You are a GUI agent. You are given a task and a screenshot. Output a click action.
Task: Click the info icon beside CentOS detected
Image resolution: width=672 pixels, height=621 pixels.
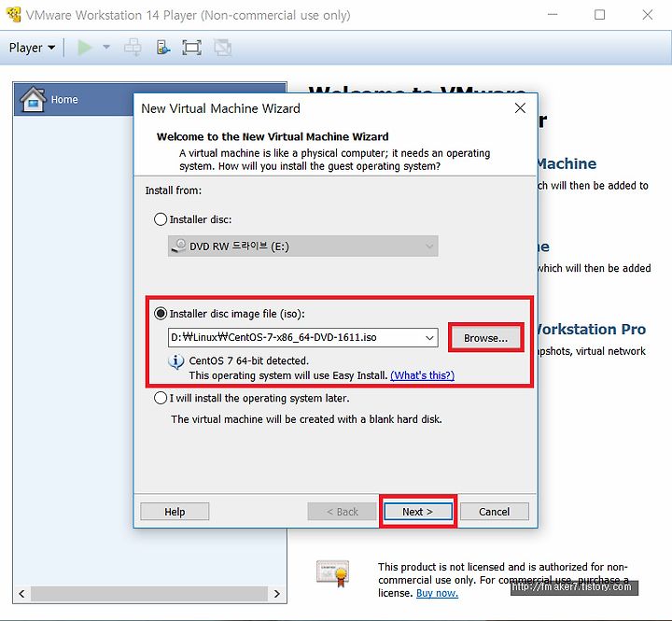[x=175, y=361]
